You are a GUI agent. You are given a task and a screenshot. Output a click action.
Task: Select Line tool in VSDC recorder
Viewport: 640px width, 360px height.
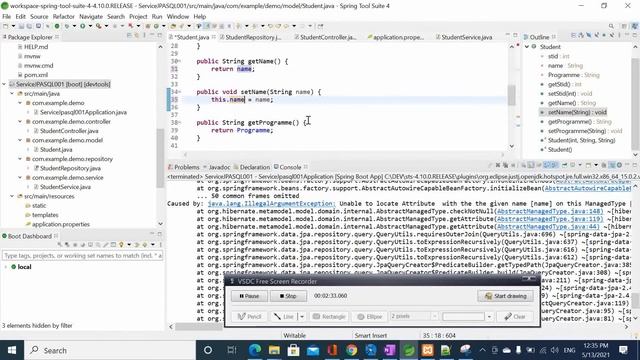click(x=284, y=316)
